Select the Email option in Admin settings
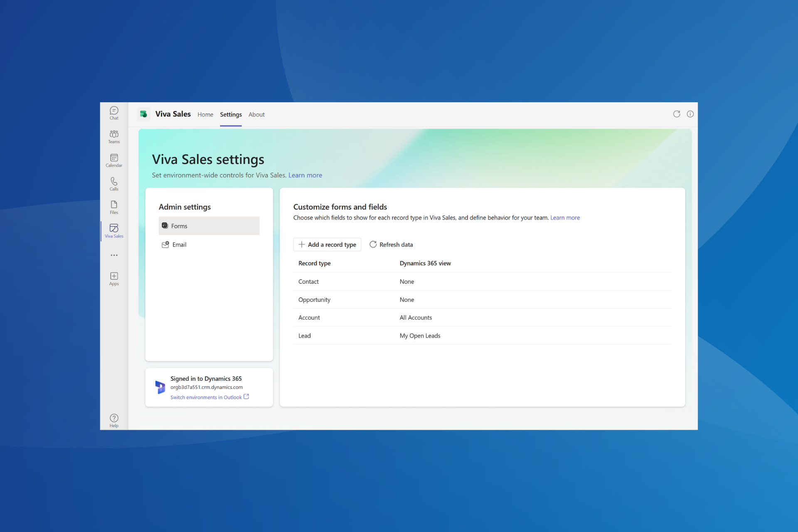The height and width of the screenshot is (532, 798). pos(179,244)
